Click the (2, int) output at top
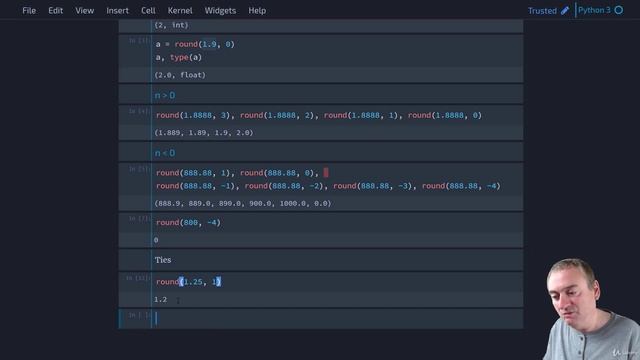The height and width of the screenshot is (360, 640). click(x=171, y=25)
